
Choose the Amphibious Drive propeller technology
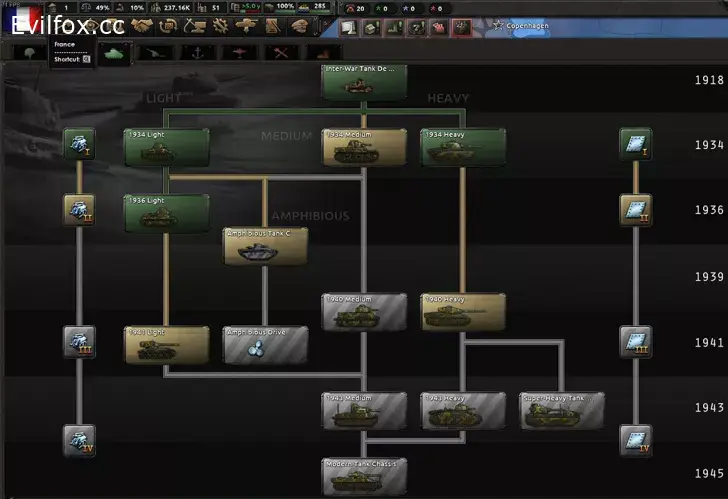point(264,345)
